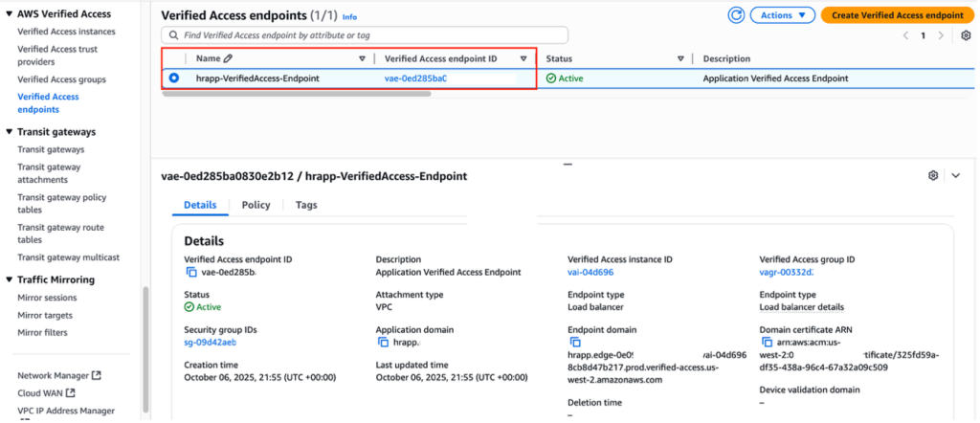This screenshot has width=980, height=423.
Task: Switch to the Policy tab
Action: click(x=256, y=205)
